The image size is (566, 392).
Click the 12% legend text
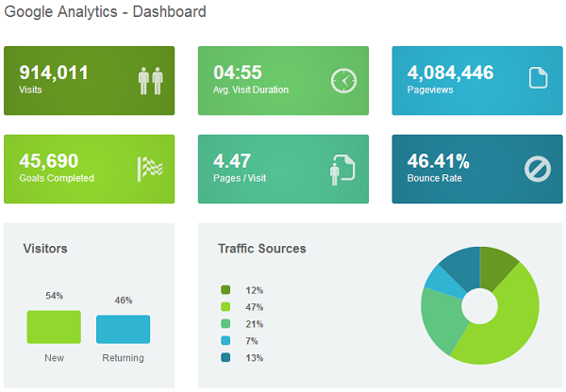tap(255, 290)
